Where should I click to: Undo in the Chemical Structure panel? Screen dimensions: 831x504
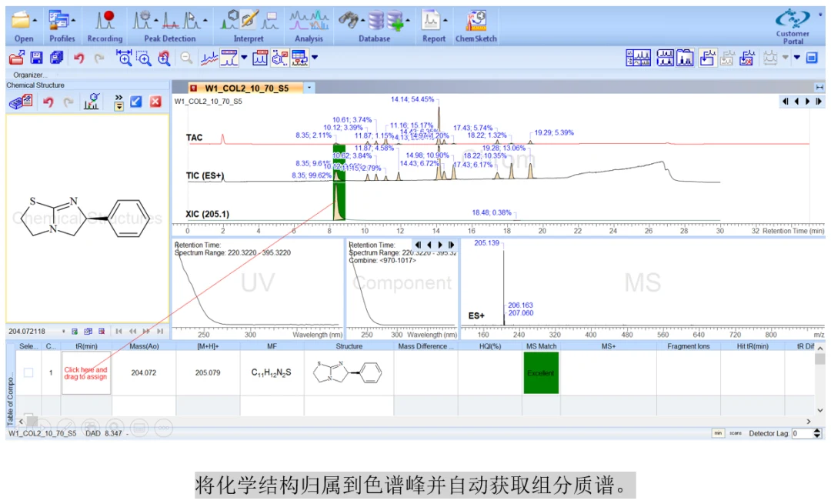click(48, 102)
